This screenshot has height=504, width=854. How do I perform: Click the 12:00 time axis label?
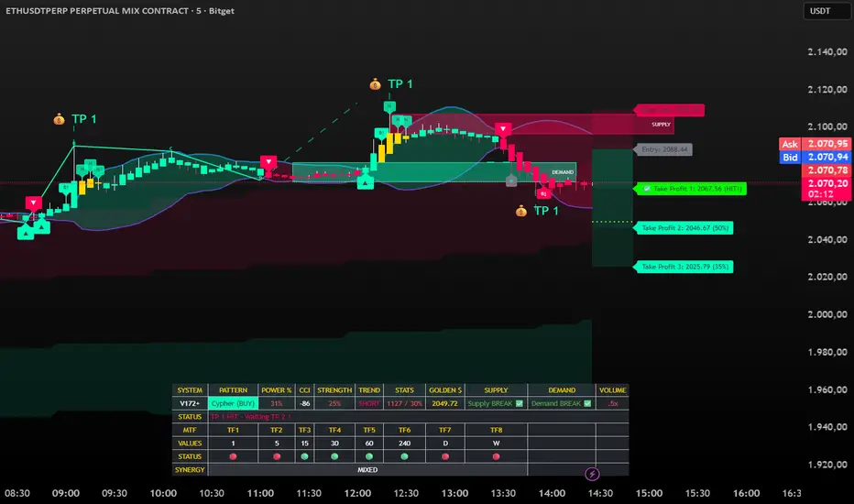tap(358, 494)
